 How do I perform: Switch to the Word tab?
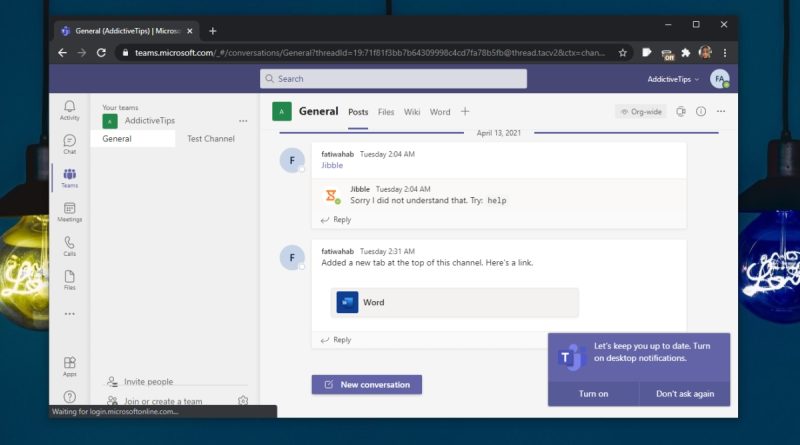[440, 112]
